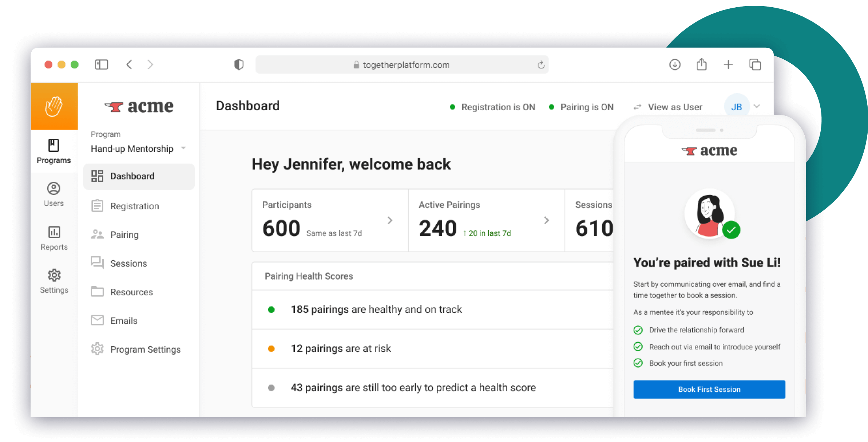Click the You're paired with Sue Li! heading
This screenshot has width=868, height=442.
tap(707, 263)
